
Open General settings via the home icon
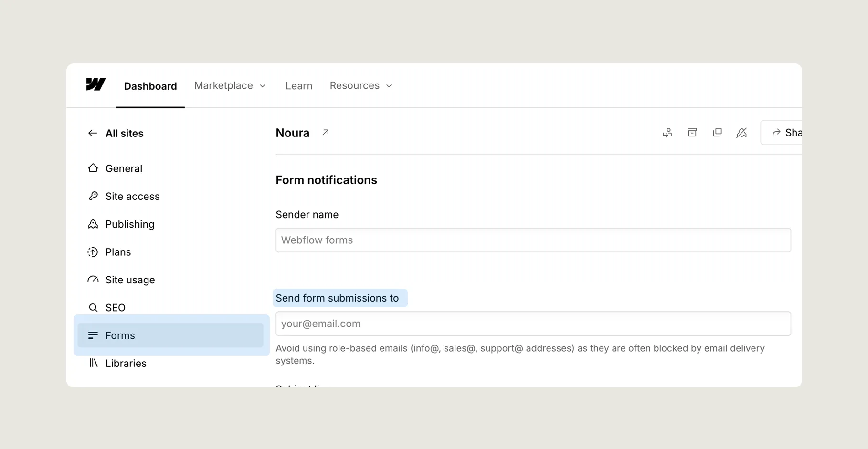pyautogui.click(x=93, y=168)
